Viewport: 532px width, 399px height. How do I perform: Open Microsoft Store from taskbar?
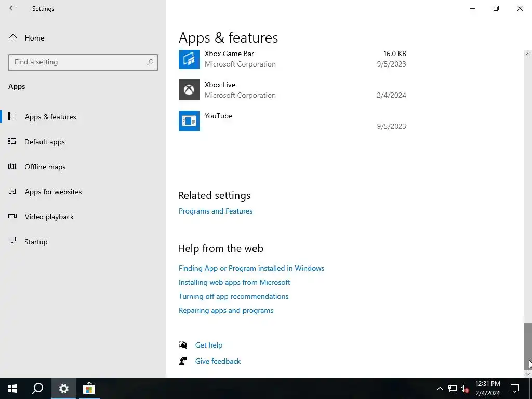[x=89, y=389]
